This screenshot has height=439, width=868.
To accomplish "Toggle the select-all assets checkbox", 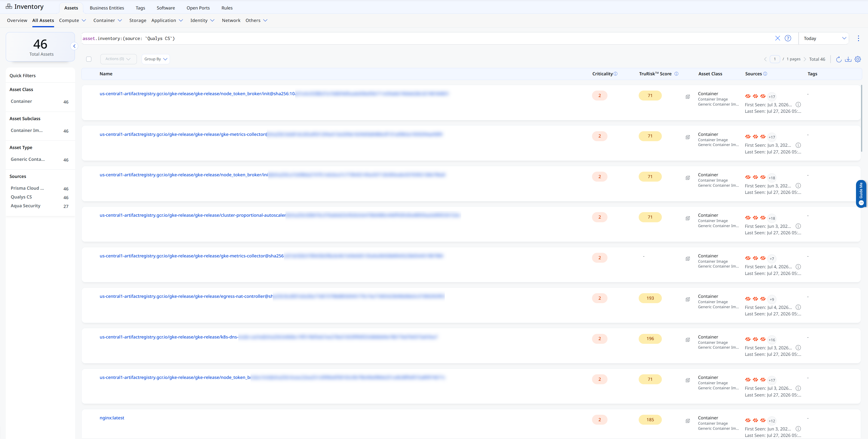I will pos(89,59).
